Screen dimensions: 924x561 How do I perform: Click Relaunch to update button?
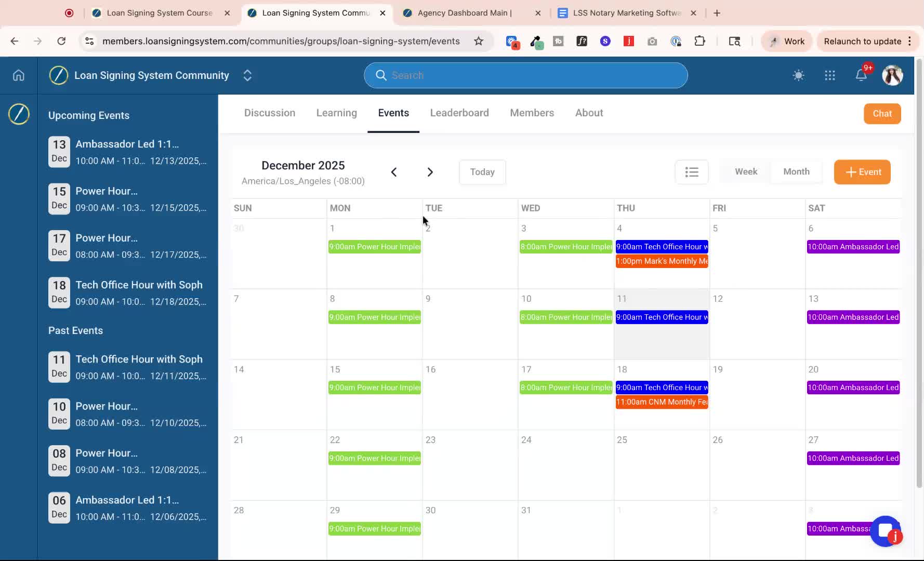pyautogui.click(x=867, y=41)
